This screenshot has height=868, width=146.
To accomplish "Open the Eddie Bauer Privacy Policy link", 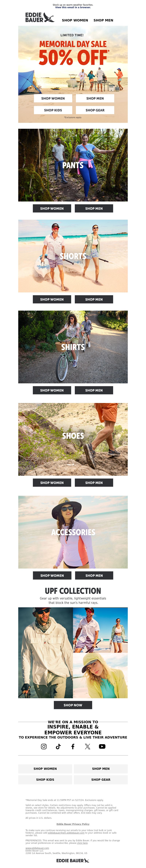I will tap(73, 824).
